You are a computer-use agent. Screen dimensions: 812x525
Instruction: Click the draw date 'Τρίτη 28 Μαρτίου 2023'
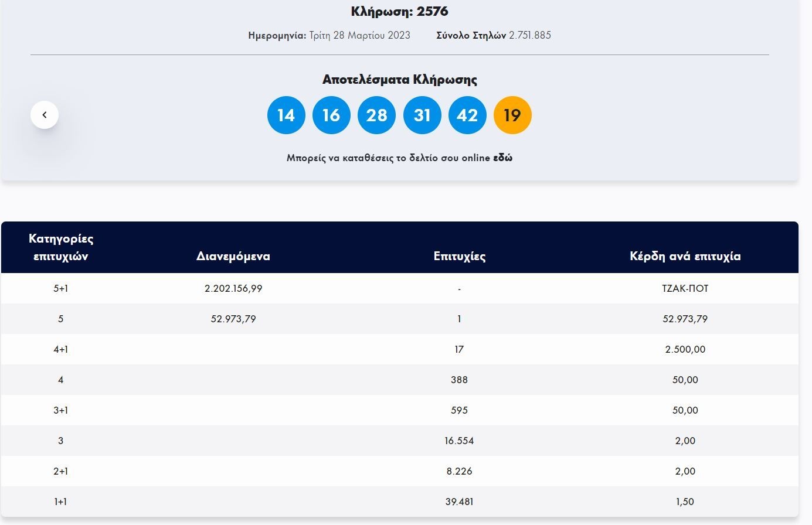(x=359, y=35)
